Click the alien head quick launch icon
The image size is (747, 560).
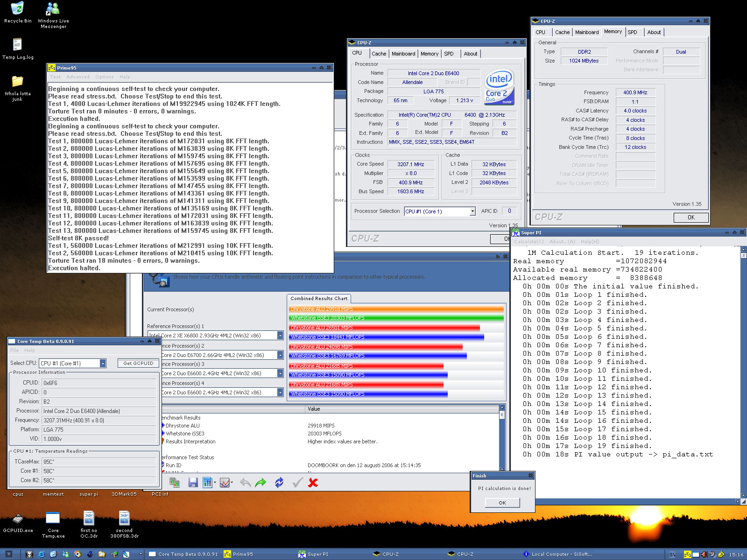point(29,554)
